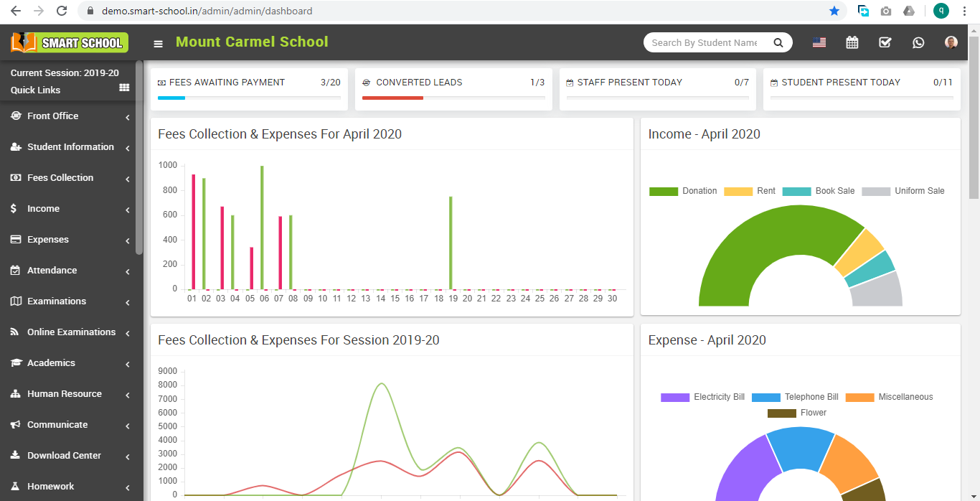
Task: Click the search magnifier icon
Action: pyautogui.click(x=778, y=43)
